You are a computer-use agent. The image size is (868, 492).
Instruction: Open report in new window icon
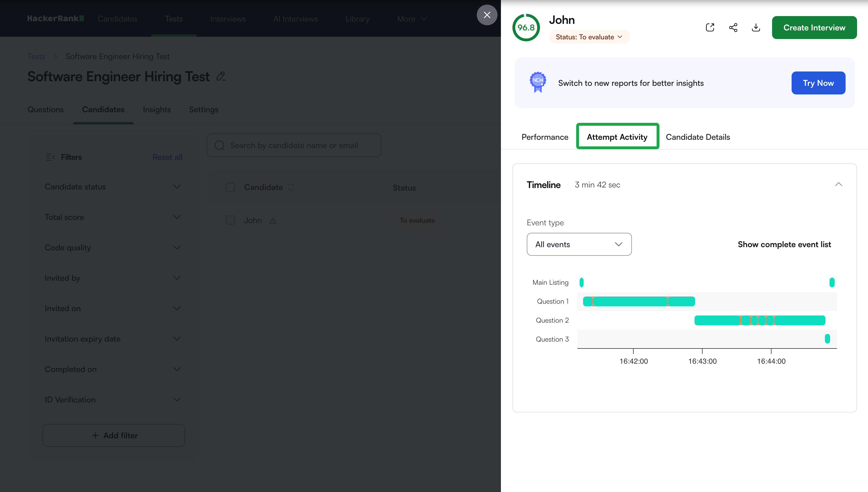(710, 27)
